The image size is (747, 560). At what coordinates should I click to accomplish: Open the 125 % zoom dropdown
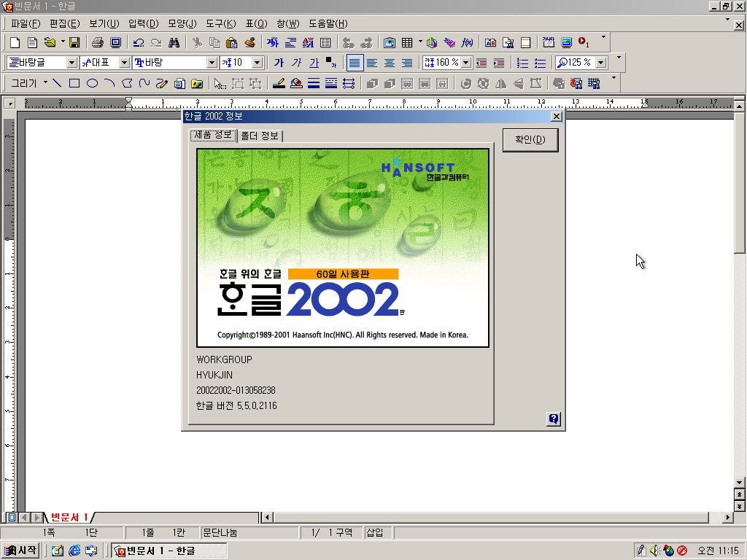tap(601, 63)
